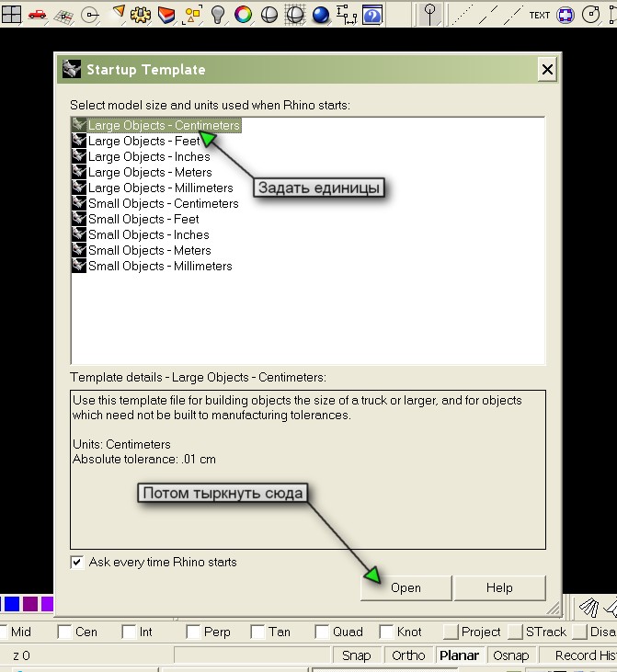The height and width of the screenshot is (672, 617).
Task: Select Small Objects - Centimeters template
Action: (x=155, y=203)
